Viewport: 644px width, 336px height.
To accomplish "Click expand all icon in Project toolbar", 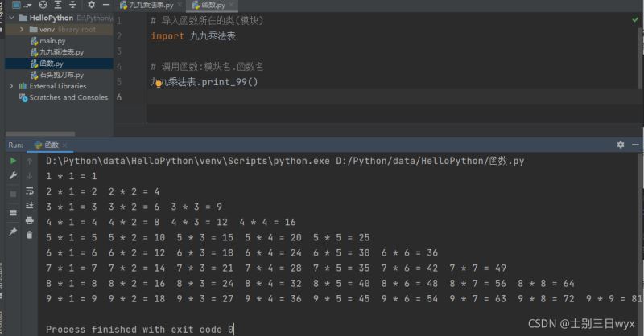I will tap(58, 5).
